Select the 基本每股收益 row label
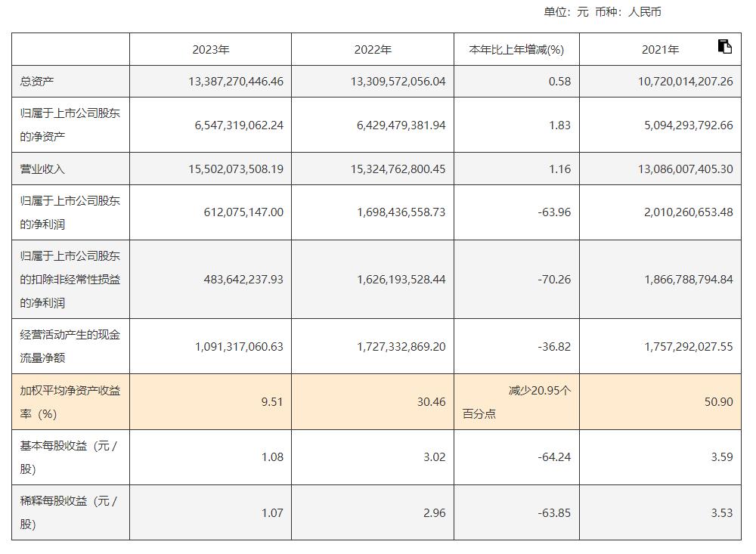 coord(70,457)
